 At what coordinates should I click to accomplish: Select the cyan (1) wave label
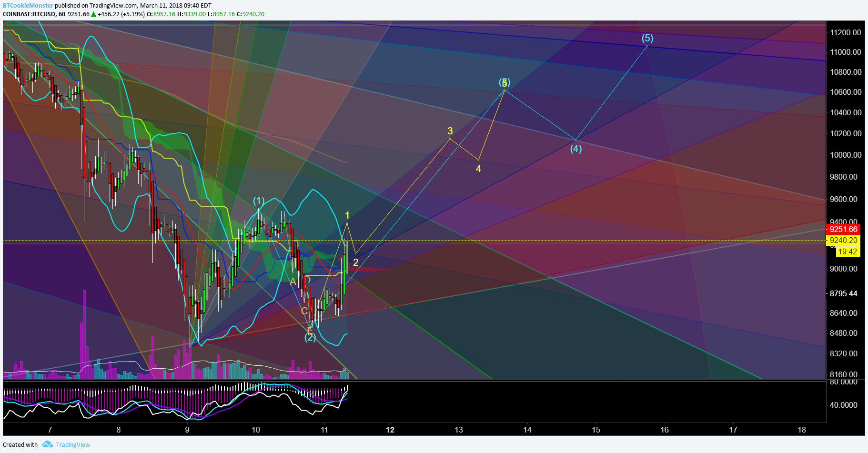pos(259,200)
